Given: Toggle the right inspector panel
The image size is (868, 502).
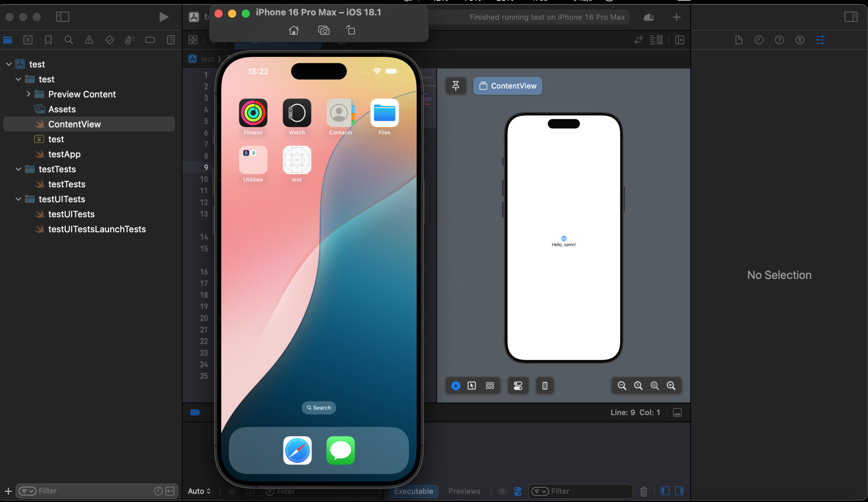Looking at the screenshot, I should click(851, 17).
